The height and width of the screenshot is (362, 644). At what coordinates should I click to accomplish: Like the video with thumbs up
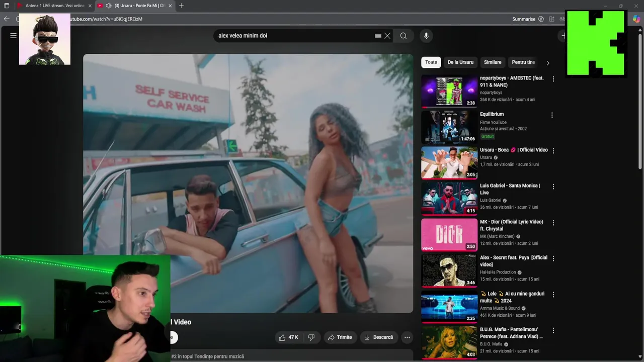click(x=288, y=337)
